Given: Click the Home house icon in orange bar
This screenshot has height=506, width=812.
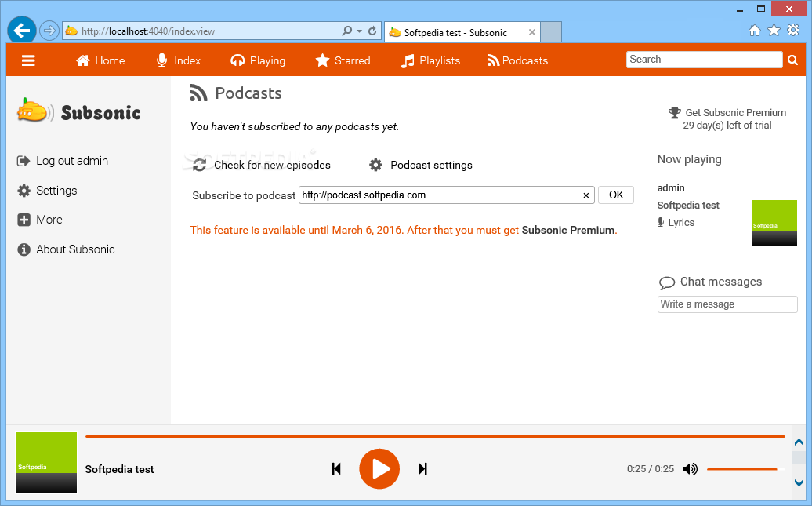Looking at the screenshot, I should [x=83, y=60].
